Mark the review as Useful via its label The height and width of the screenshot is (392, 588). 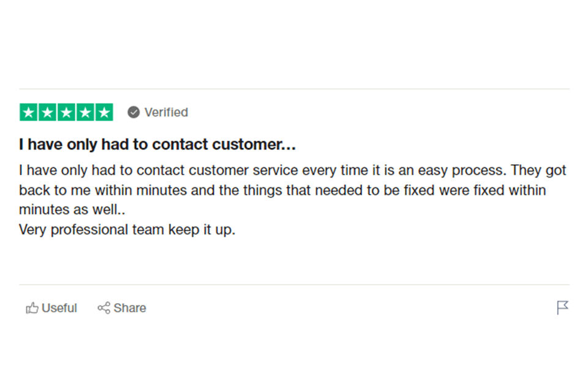pyautogui.click(x=59, y=308)
